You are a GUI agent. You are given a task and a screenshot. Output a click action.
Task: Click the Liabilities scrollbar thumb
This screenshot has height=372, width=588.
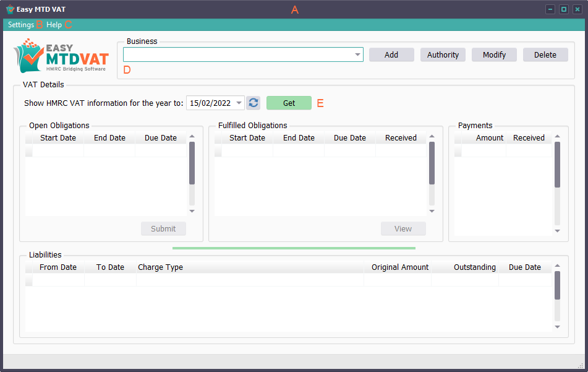pos(557,285)
